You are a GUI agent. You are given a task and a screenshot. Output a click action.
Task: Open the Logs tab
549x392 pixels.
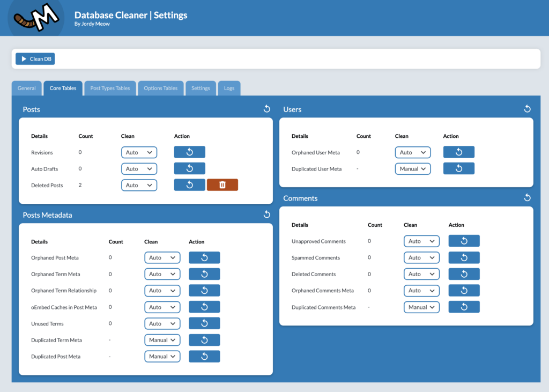point(229,88)
